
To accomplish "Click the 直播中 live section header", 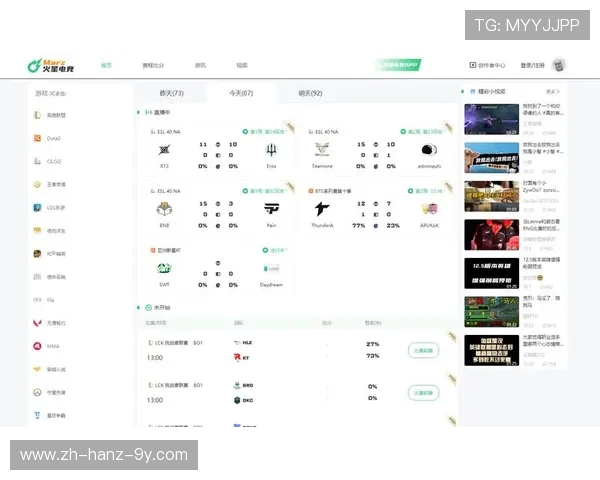I will click(x=162, y=112).
